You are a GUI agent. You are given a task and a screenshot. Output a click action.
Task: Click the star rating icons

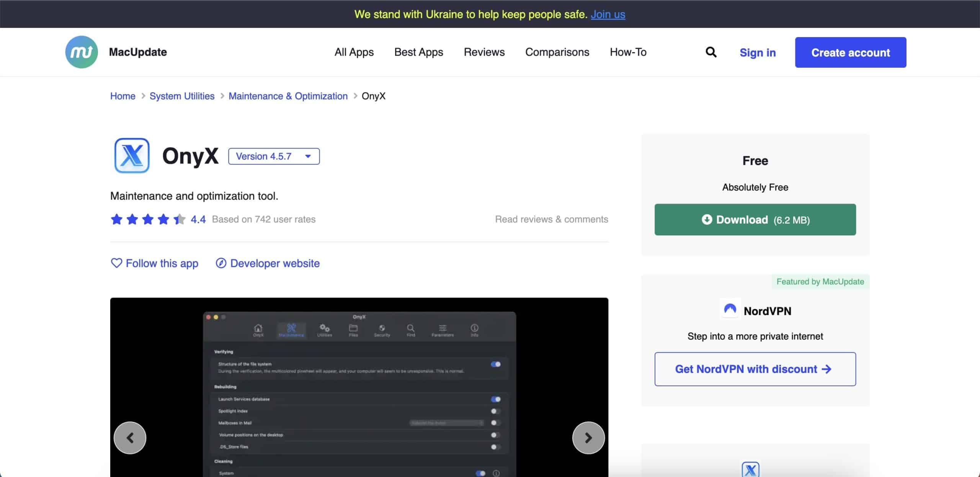(148, 219)
